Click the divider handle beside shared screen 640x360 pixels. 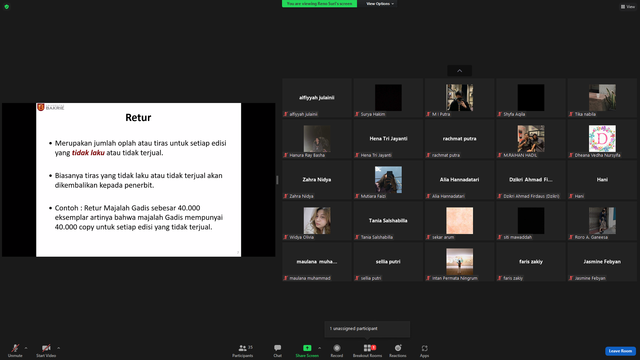pos(277,180)
